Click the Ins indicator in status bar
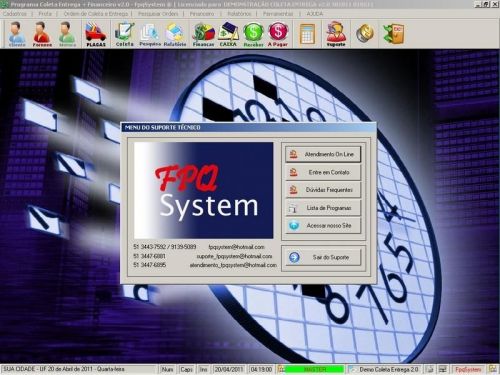Viewport: 500px width, 375px height. tap(203, 369)
